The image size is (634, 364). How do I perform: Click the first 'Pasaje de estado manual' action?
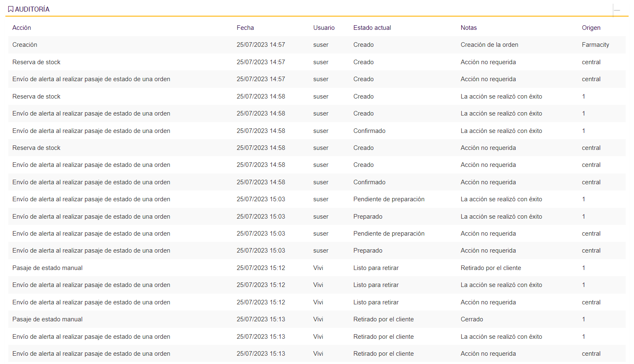pos(48,268)
